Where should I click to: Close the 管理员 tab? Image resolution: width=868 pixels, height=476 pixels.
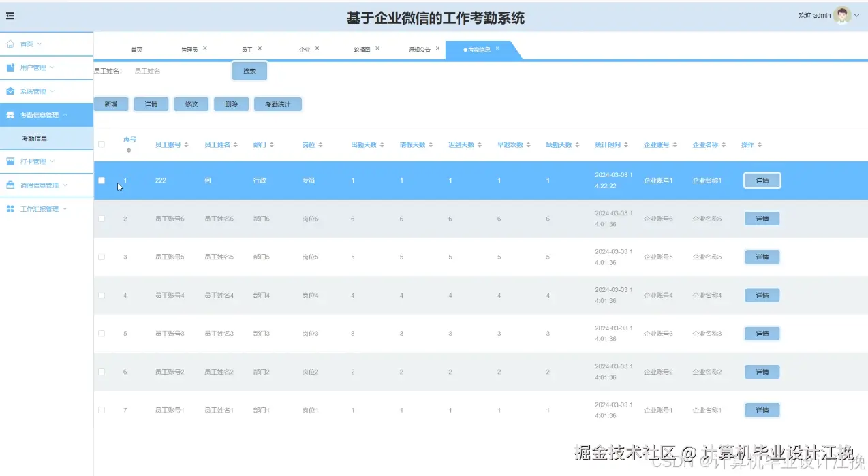[205, 48]
